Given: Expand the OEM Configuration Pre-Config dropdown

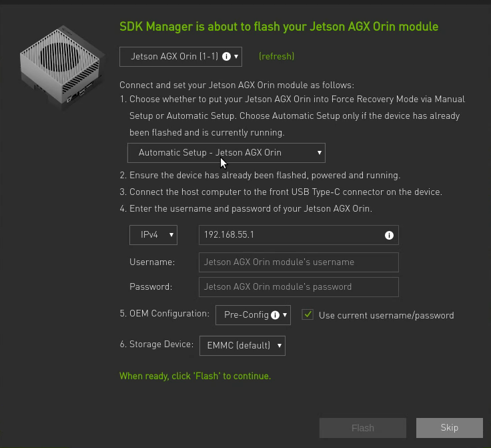Looking at the screenshot, I should pos(253,315).
